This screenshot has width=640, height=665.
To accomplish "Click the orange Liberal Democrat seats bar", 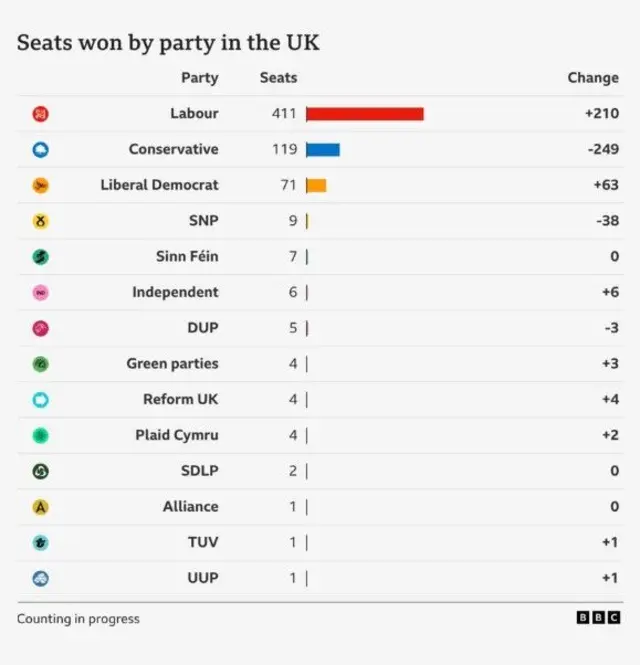I will coord(316,185).
